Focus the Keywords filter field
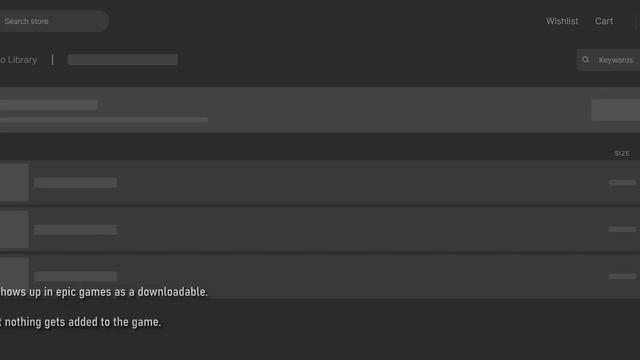Viewport: 640px width, 360px height. (x=608, y=60)
